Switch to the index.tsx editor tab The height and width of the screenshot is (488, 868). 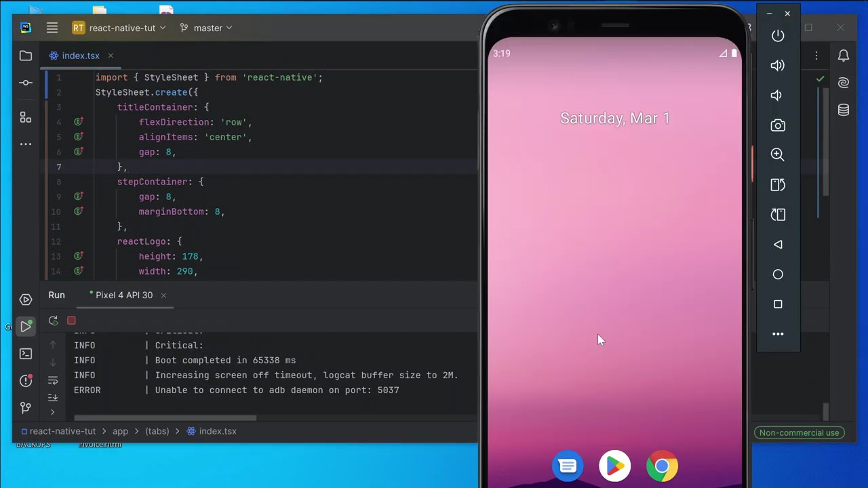coord(81,56)
